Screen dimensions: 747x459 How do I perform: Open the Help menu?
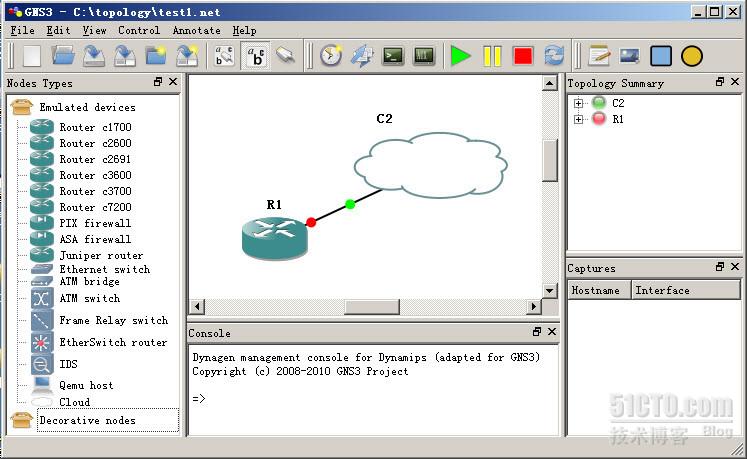244,31
